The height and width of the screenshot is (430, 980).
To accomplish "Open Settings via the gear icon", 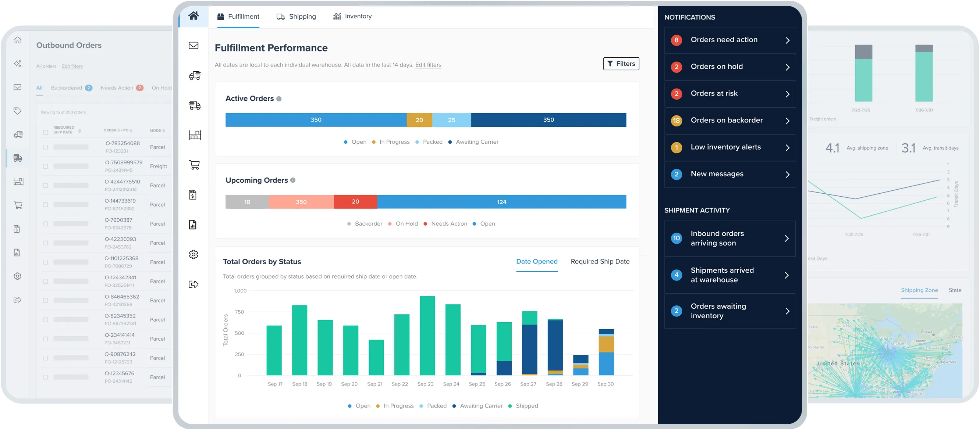I will tap(193, 254).
